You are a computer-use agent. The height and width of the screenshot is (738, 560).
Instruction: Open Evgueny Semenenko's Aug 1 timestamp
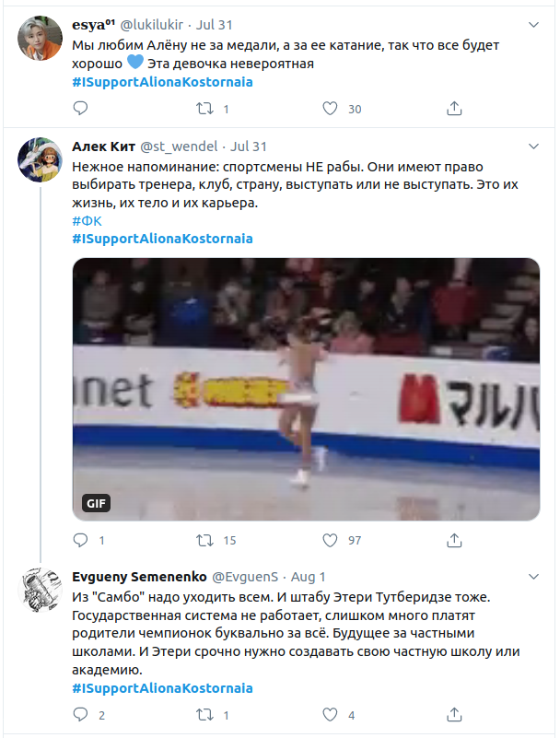(x=309, y=578)
